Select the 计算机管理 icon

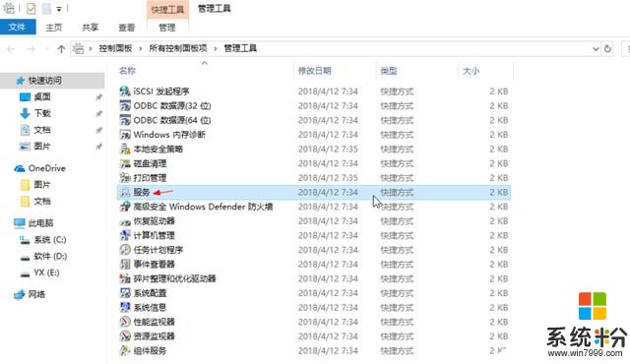[125, 235]
